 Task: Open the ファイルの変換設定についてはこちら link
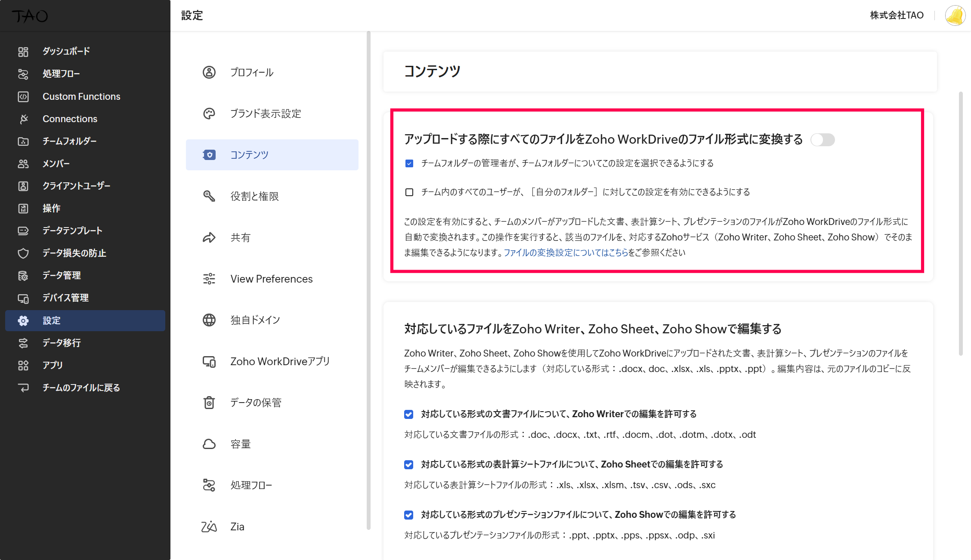point(566,253)
